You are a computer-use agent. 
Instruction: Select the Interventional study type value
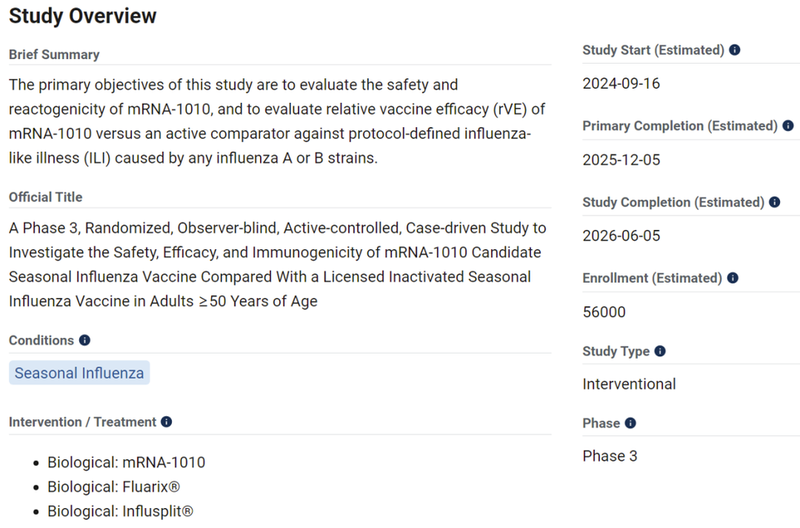tap(629, 384)
